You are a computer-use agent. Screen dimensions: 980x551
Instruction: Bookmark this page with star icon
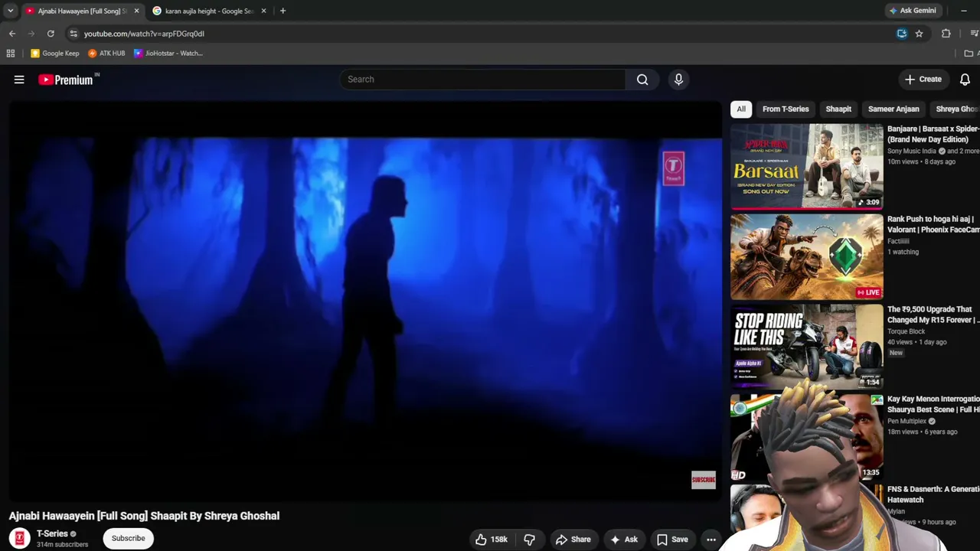tap(919, 34)
